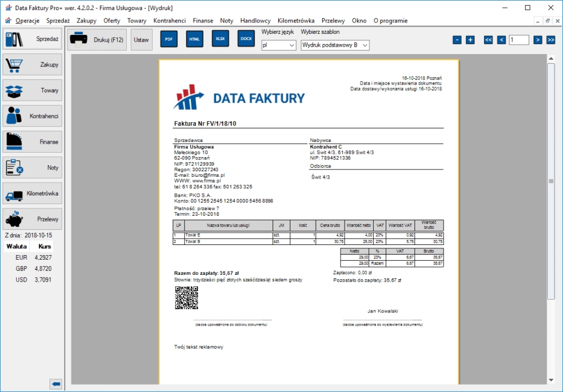Screen dimensions: 563x392
Task: Jump to the last page
Action: click(x=551, y=40)
